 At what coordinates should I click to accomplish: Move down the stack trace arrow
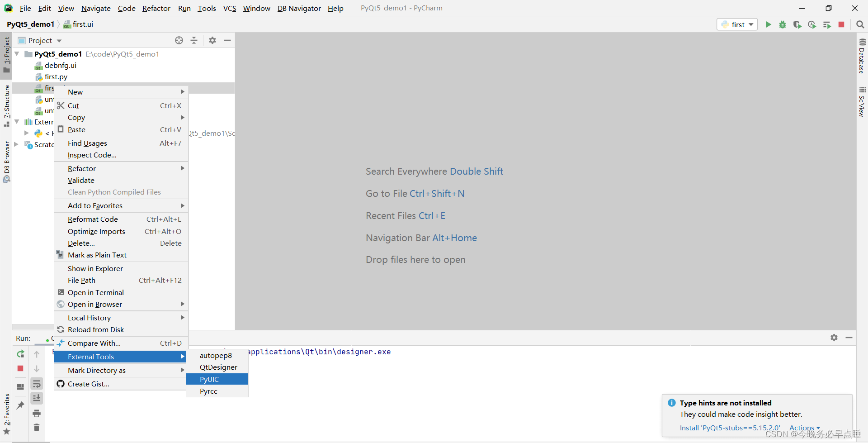[x=37, y=369]
